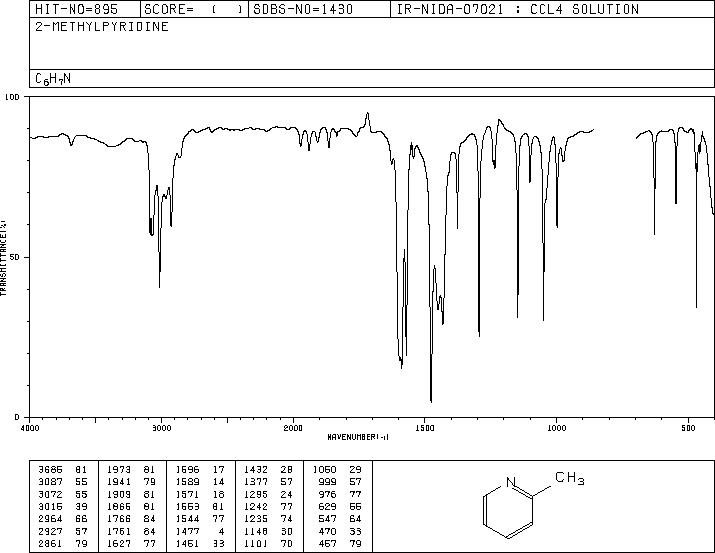Select the 1377 wavenumber in table
This screenshot has height=553, width=715.
(256, 482)
